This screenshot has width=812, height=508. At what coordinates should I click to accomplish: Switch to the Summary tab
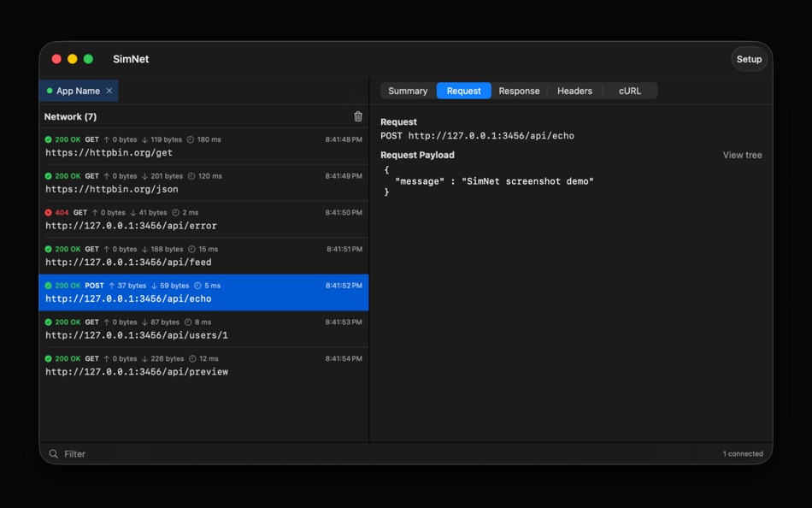coord(408,91)
